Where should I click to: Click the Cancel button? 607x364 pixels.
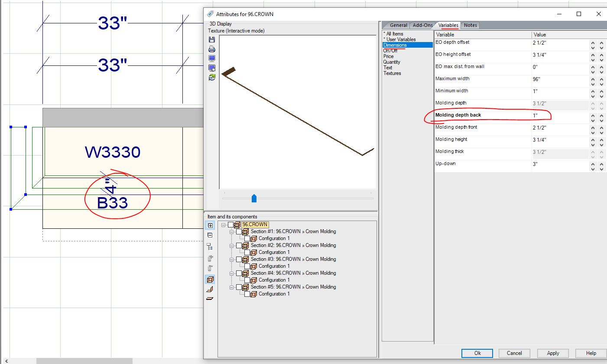pyautogui.click(x=514, y=353)
